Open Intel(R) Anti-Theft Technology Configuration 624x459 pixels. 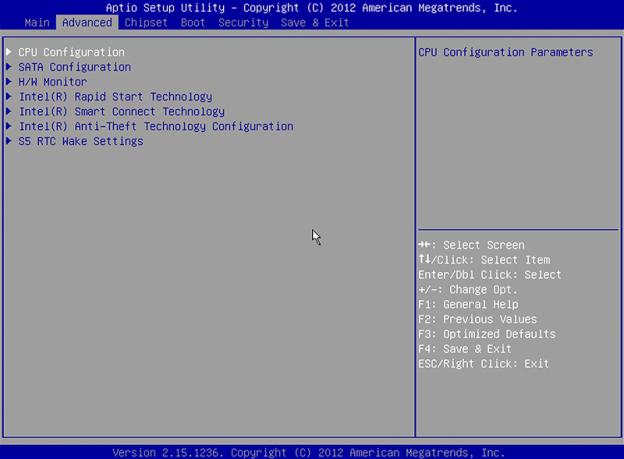156,126
